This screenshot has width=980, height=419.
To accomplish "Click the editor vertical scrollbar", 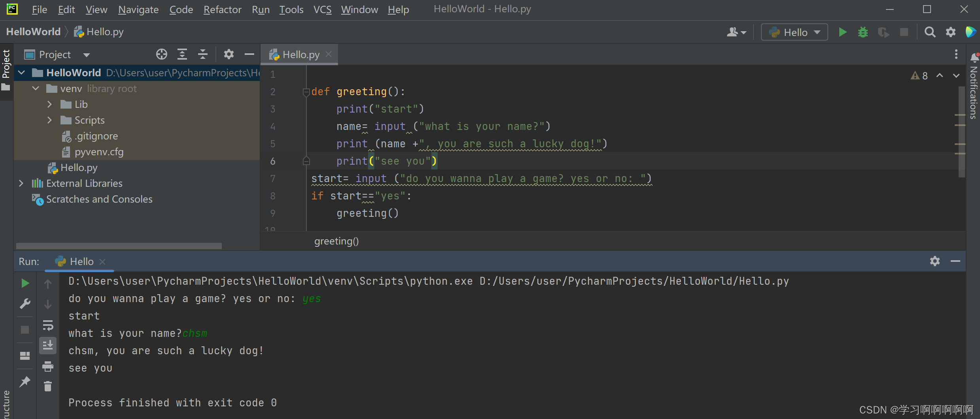I will [962, 132].
